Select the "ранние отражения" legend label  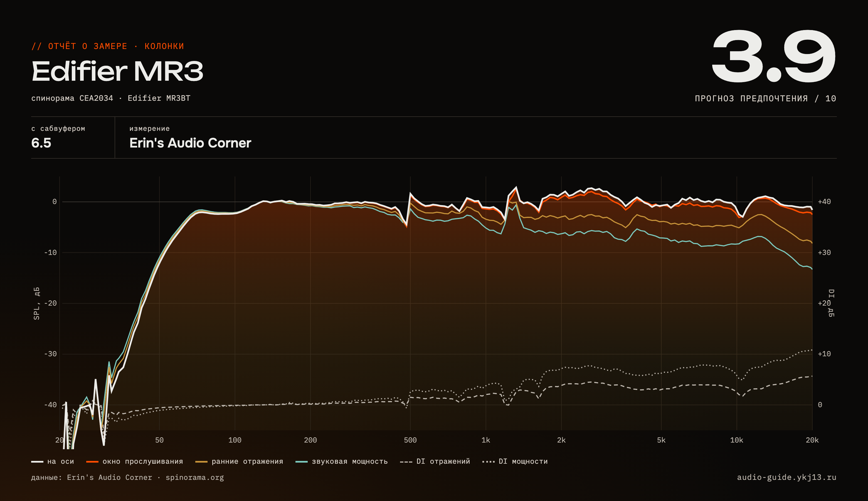point(247,461)
